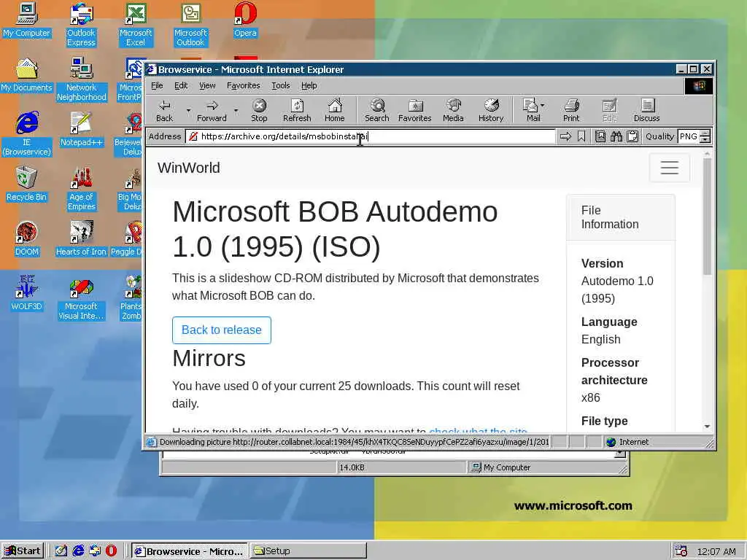This screenshot has width=747, height=560.
Task: Select Microsoft Outlook desktop icon
Action: pos(190,25)
